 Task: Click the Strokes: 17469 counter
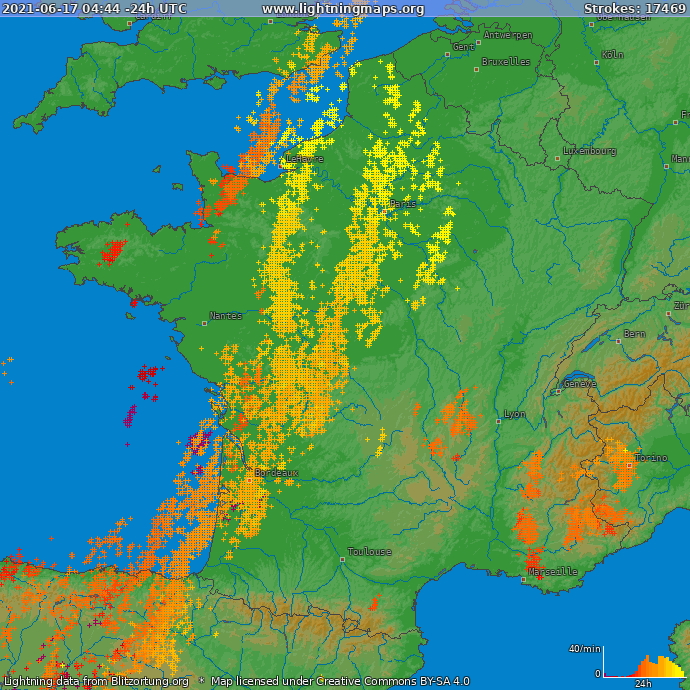click(635, 9)
